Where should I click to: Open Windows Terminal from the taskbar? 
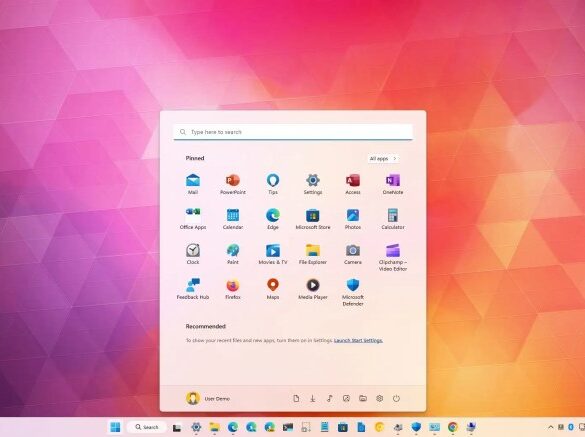[288, 427]
